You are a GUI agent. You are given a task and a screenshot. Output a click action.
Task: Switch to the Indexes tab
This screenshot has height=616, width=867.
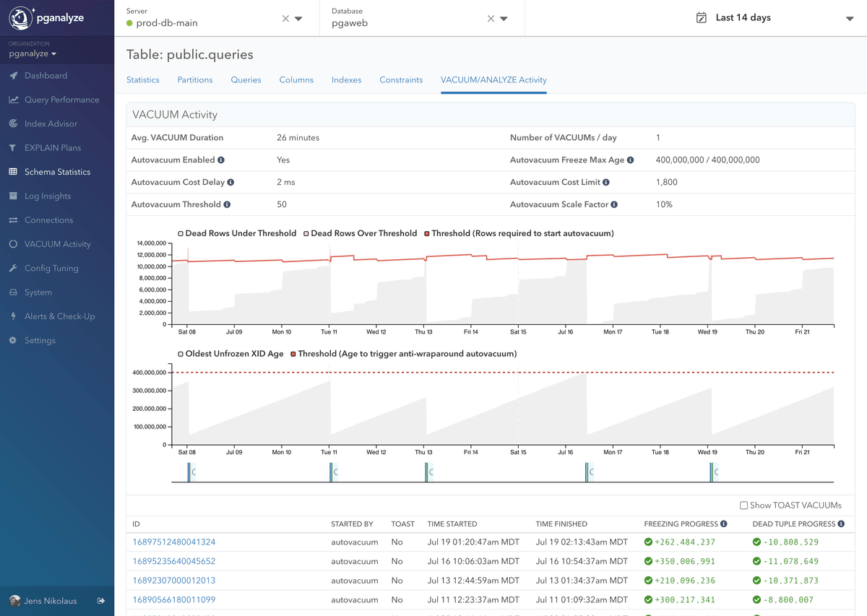(346, 81)
